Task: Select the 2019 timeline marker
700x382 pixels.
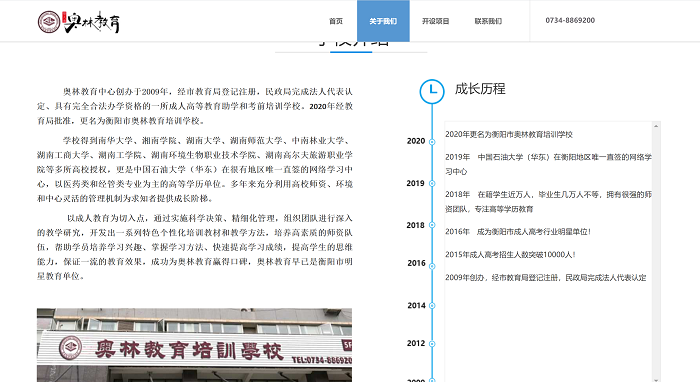Action: [432, 183]
